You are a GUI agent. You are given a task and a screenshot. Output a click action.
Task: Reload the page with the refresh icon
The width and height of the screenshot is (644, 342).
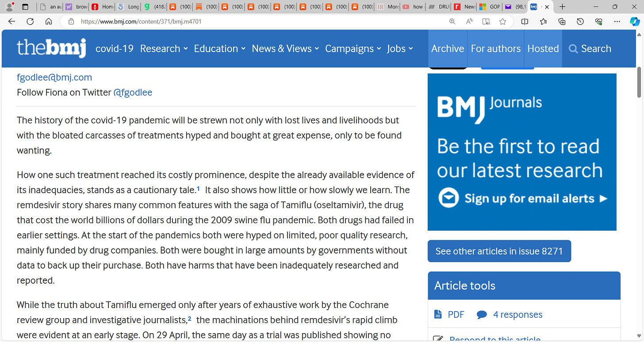30,21
